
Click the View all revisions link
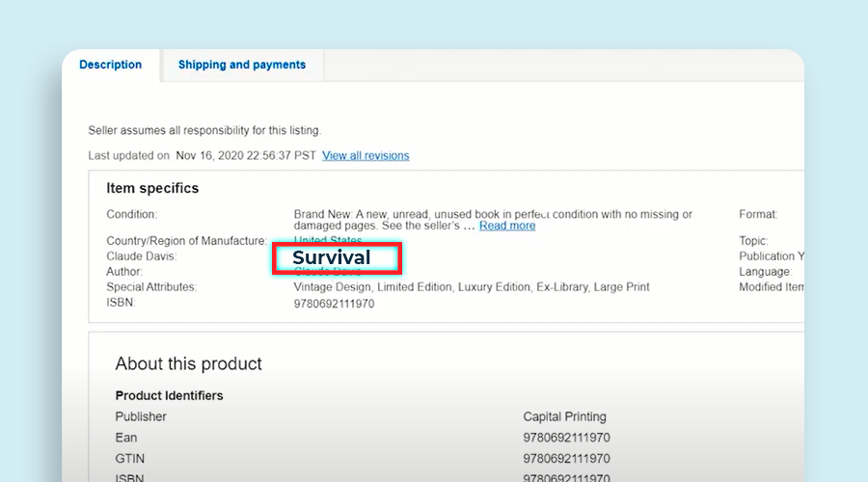click(x=366, y=155)
